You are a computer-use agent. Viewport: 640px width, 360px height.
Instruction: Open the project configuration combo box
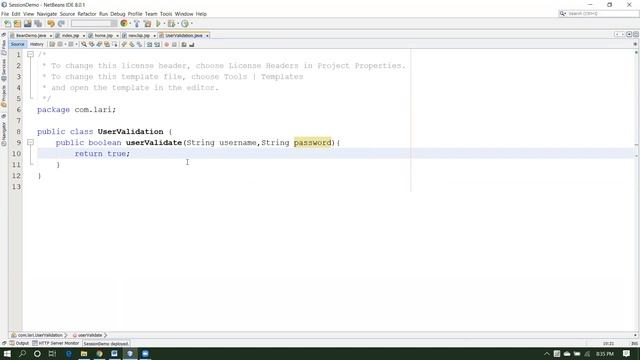[93, 24]
